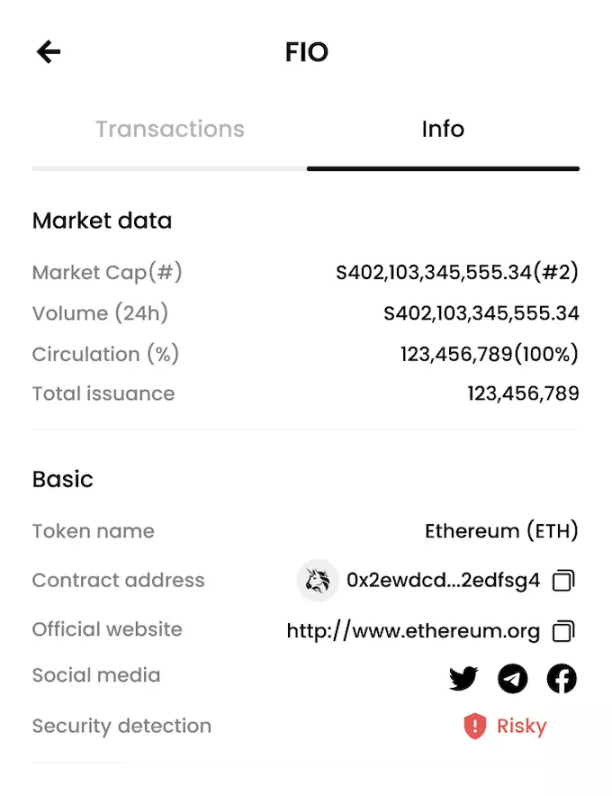
Task: Click the red Risky shield icon
Action: [474, 726]
